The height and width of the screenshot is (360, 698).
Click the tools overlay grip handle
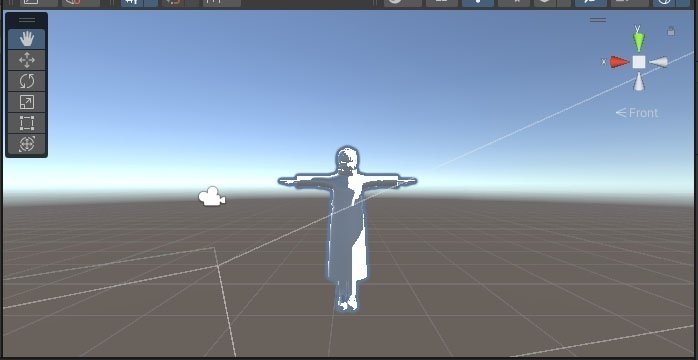(27, 20)
